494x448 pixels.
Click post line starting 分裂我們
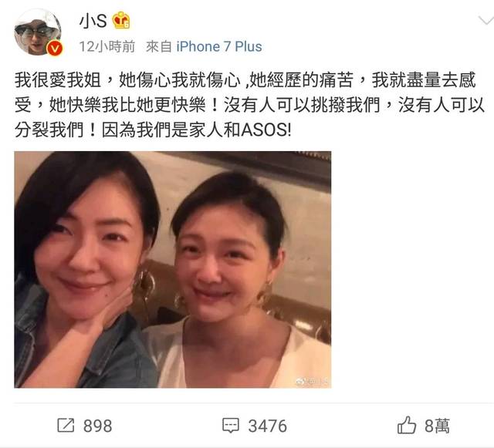tap(153, 130)
